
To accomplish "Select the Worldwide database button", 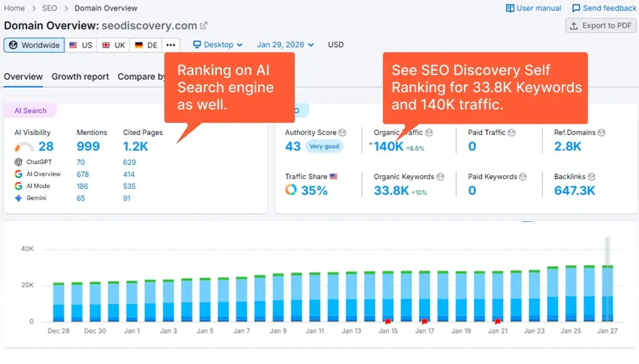I will pos(34,45).
